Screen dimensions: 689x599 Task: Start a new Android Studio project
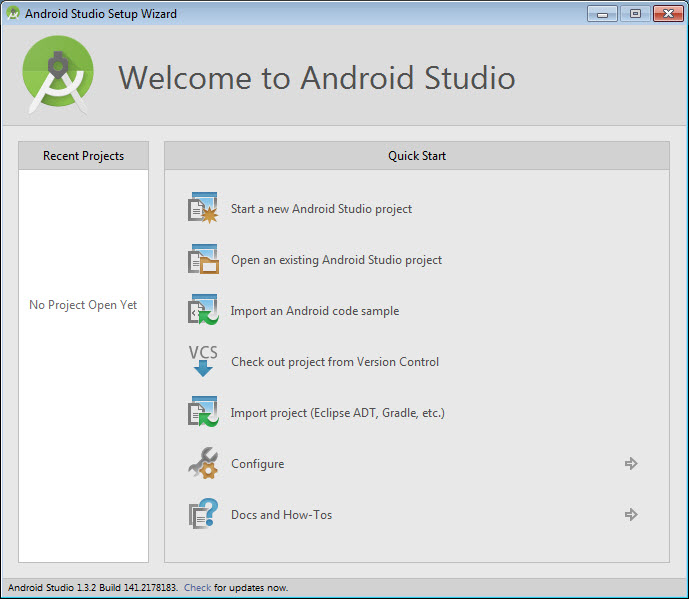[x=321, y=209]
